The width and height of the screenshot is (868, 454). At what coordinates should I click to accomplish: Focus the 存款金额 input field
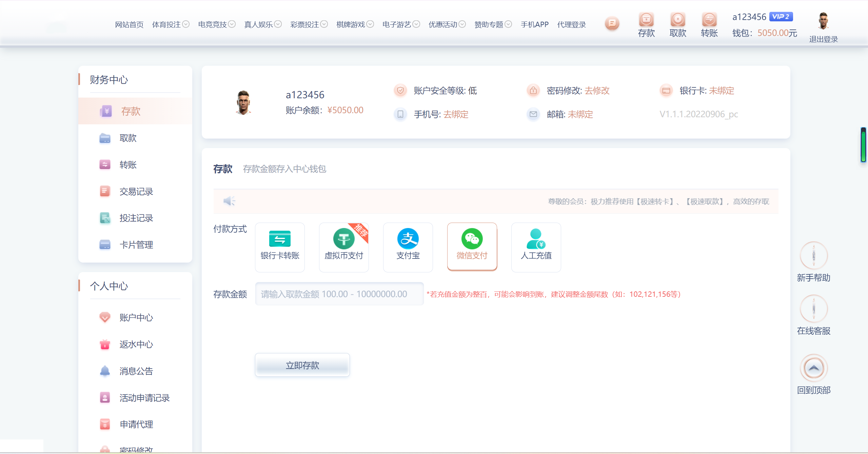tap(339, 294)
